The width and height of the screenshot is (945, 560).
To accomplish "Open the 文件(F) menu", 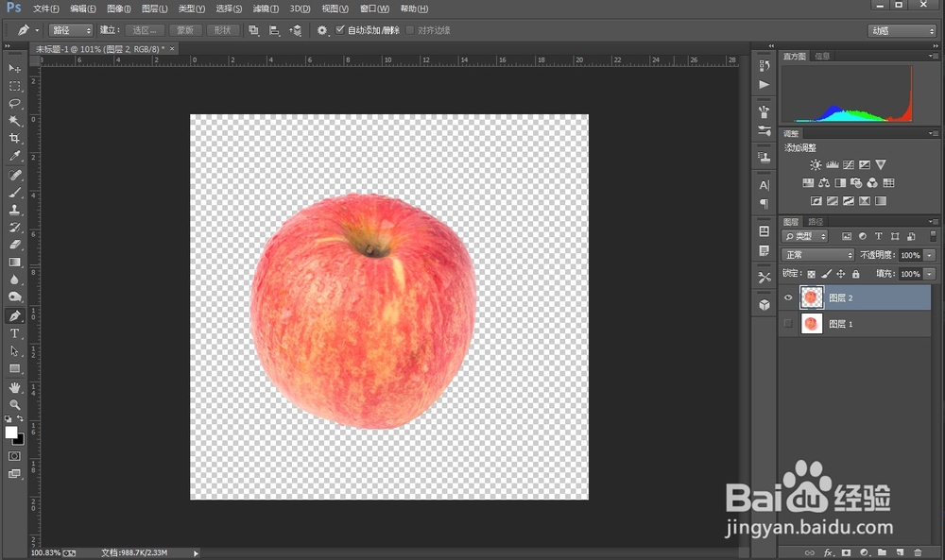I will (45, 9).
